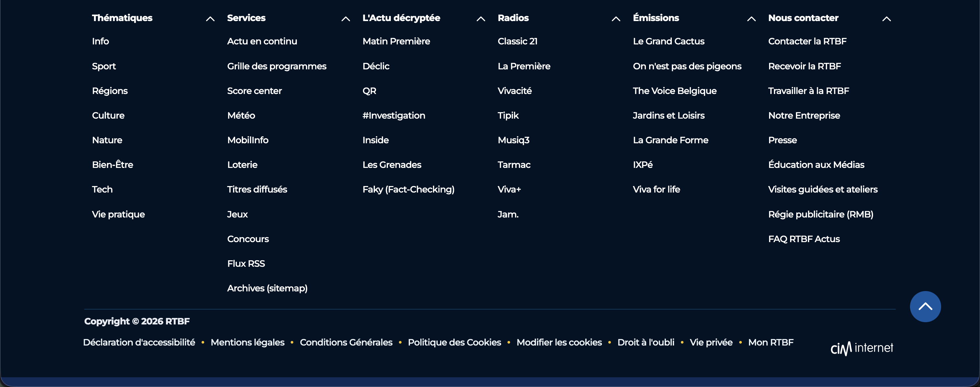Select the Déclic link
The image size is (980, 387).
(376, 66)
